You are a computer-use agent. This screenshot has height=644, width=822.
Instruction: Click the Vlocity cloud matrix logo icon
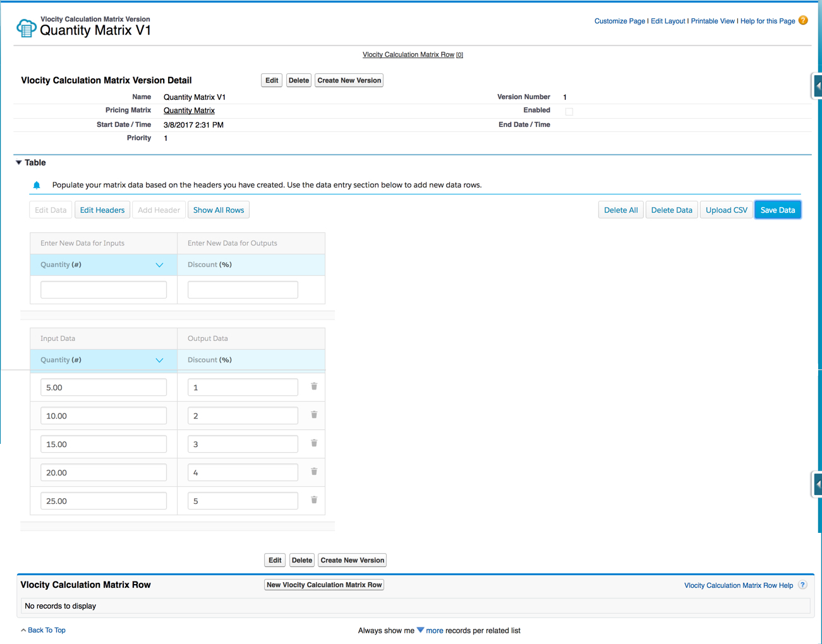pyautogui.click(x=26, y=28)
